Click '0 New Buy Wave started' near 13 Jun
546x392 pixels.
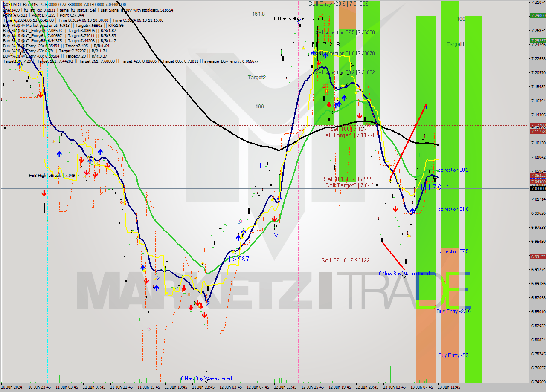coord(404,274)
